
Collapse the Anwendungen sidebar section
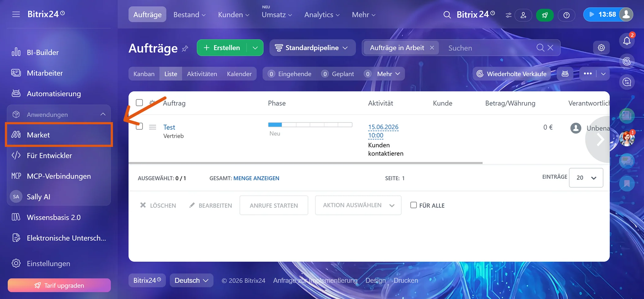103,114
